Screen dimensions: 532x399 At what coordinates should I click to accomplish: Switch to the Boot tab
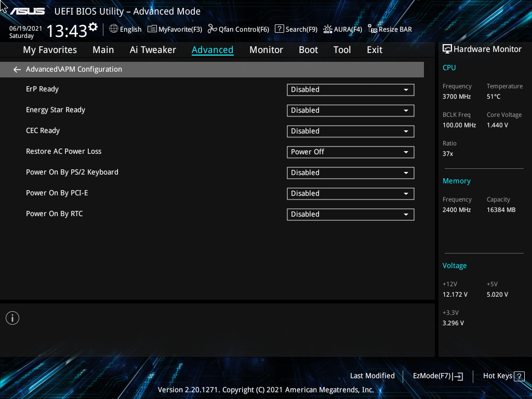308,49
